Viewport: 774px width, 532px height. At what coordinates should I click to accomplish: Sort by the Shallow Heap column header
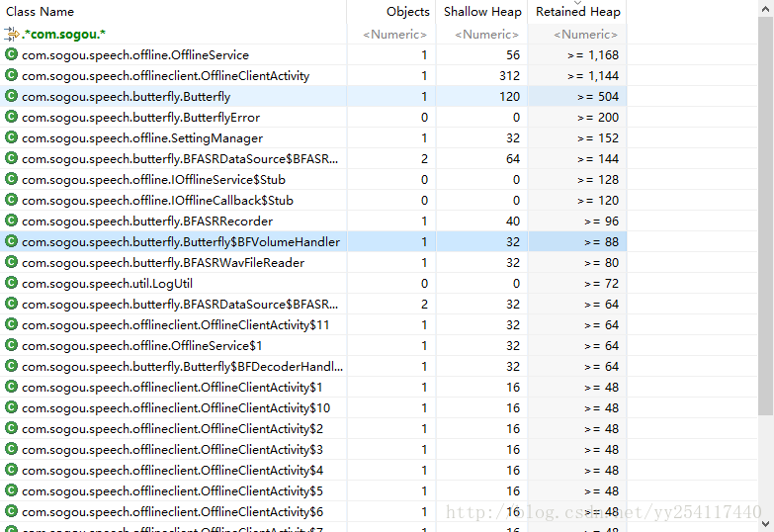point(480,12)
